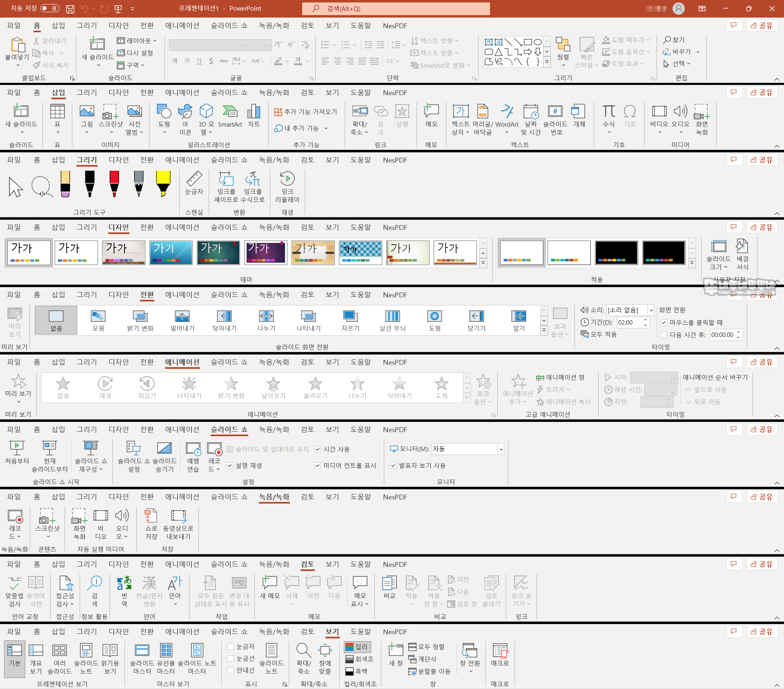
Task: Click the 화면 녹화 screen recording icon
Action: pyautogui.click(x=80, y=520)
